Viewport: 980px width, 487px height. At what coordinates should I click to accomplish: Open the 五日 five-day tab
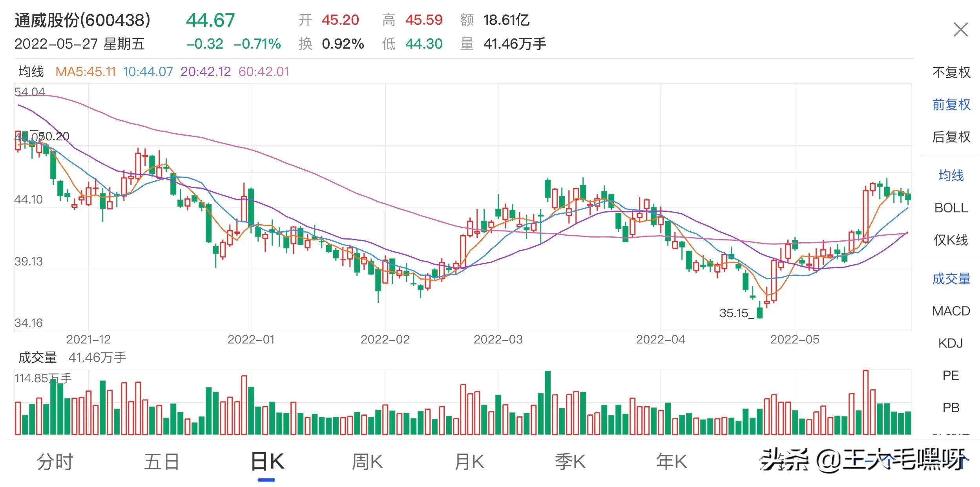tap(162, 462)
